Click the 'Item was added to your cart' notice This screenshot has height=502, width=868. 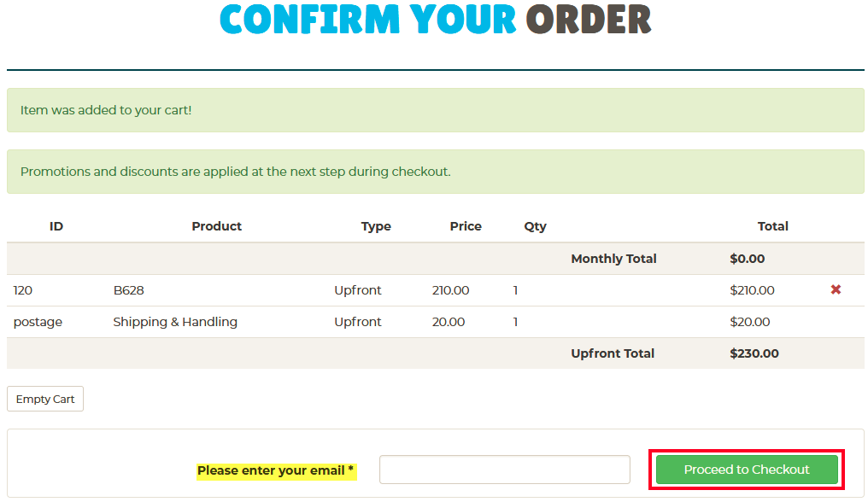pos(435,110)
